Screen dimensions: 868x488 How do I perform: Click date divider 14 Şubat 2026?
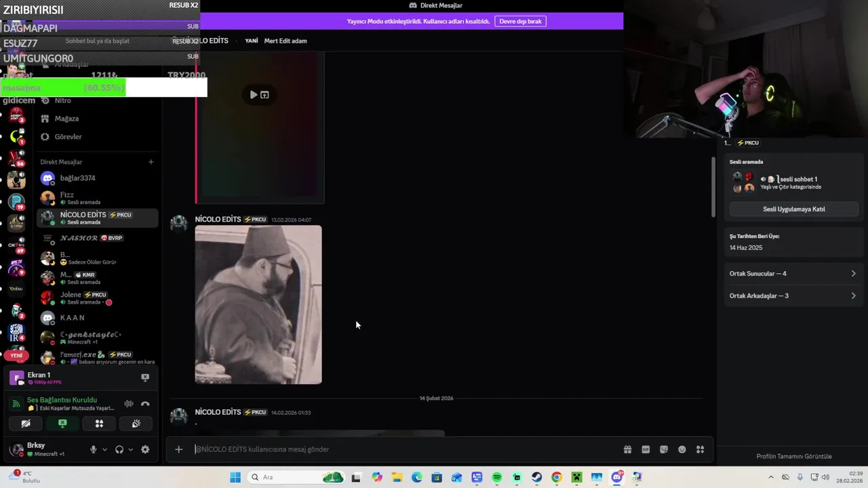436,399
